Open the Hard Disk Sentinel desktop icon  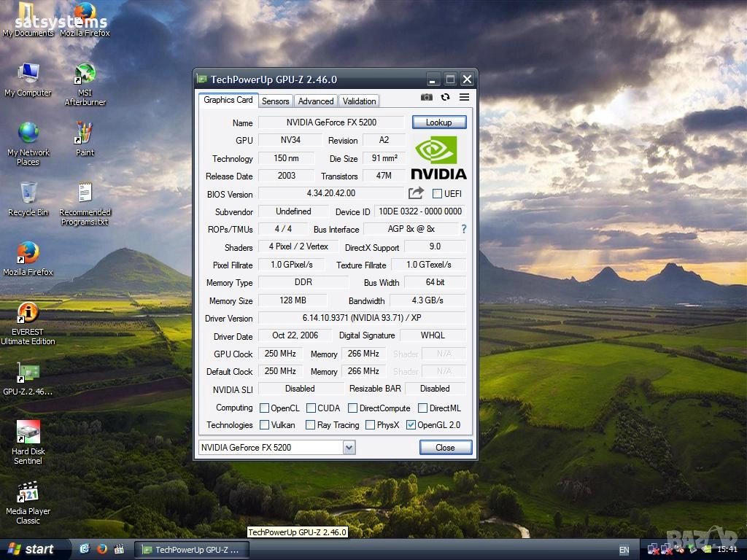pyautogui.click(x=28, y=433)
